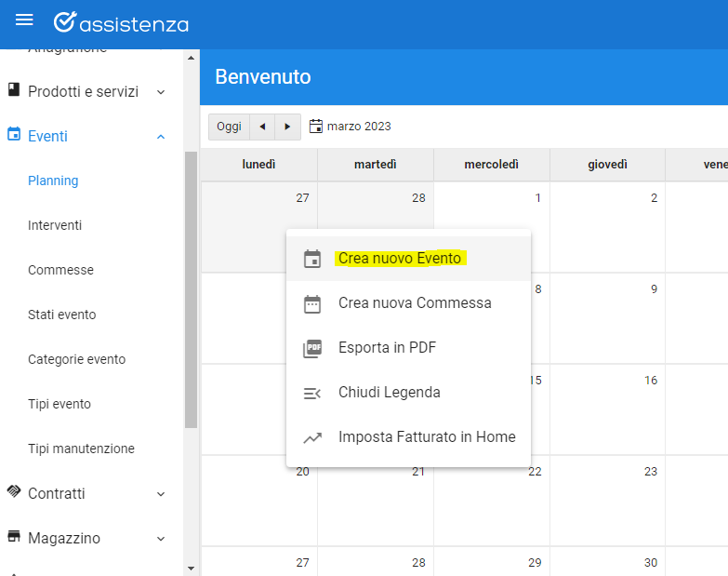The image size is (728, 576).
Task: Open the Interventi sidebar link
Action: tap(55, 225)
